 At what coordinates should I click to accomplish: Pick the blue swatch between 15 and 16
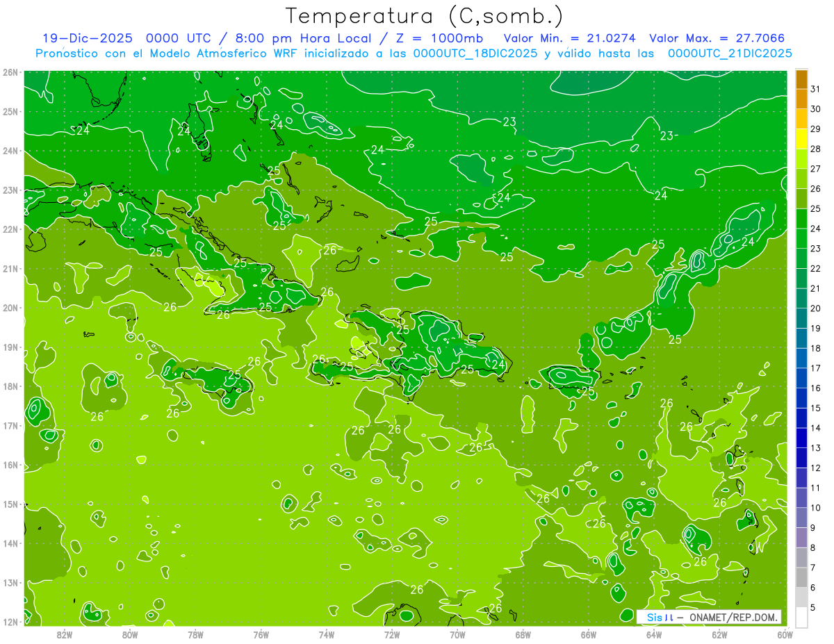801,398
